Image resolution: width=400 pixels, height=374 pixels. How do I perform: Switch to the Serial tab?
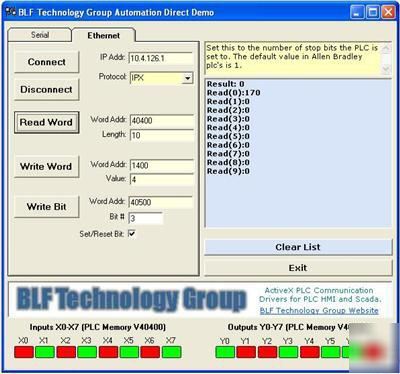pos(40,35)
